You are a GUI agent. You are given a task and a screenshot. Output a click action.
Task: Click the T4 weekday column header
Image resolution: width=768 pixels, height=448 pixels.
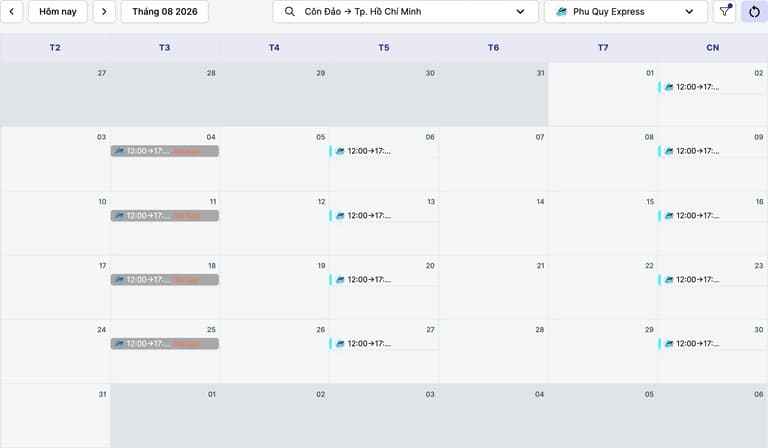[274, 47]
